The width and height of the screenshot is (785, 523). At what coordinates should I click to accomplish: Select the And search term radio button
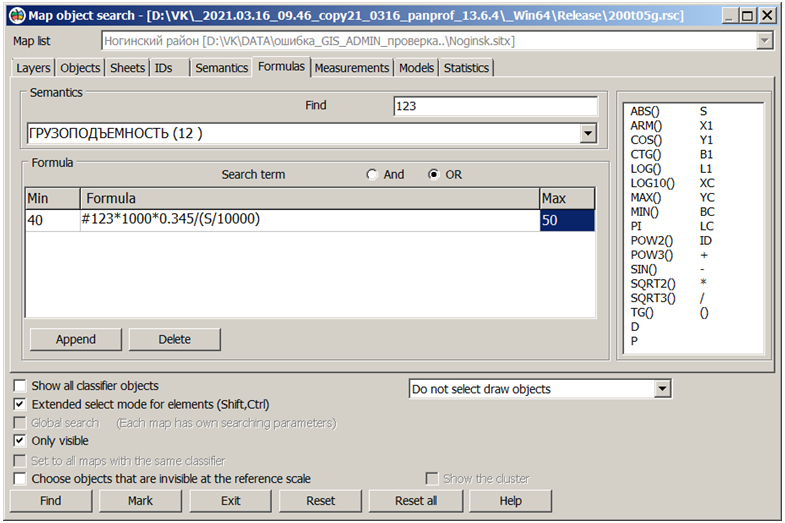(371, 175)
